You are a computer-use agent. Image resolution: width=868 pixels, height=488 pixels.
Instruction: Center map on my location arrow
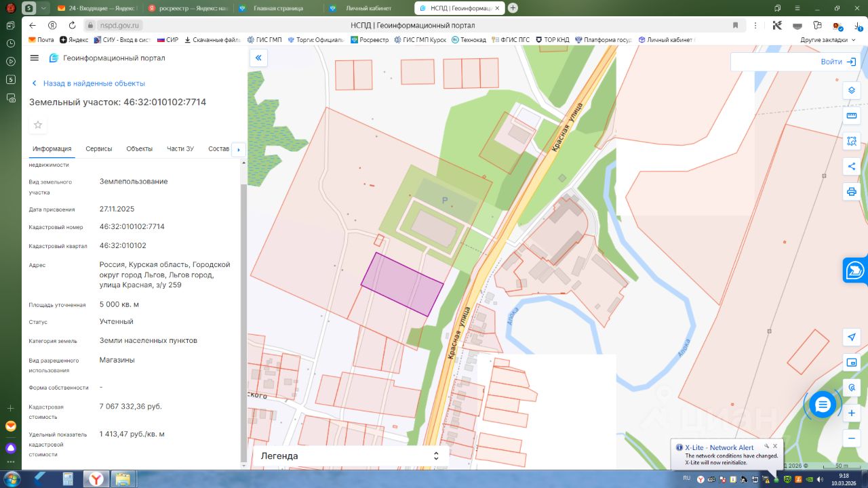(x=852, y=338)
